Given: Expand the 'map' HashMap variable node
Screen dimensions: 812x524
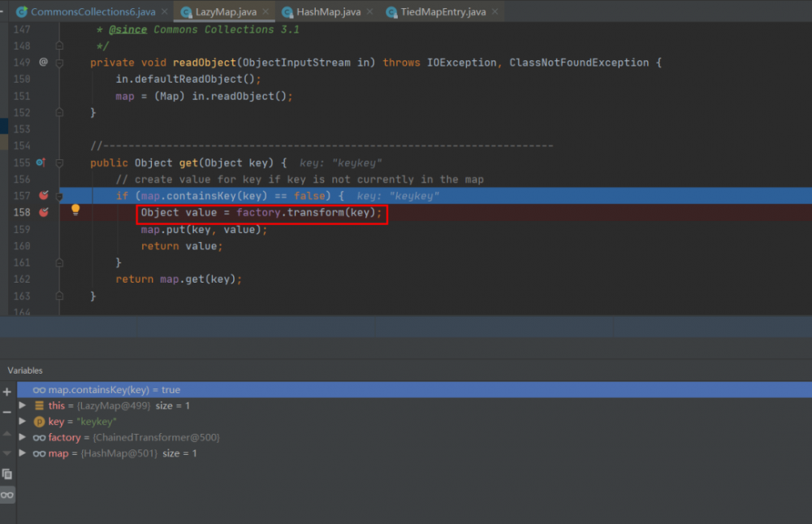Looking at the screenshot, I should [23, 453].
